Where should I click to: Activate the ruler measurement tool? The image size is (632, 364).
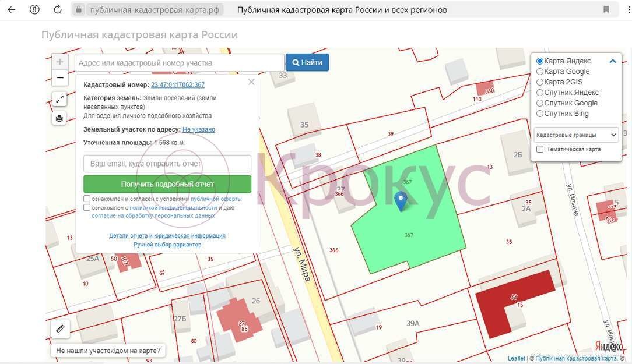click(61, 329)
